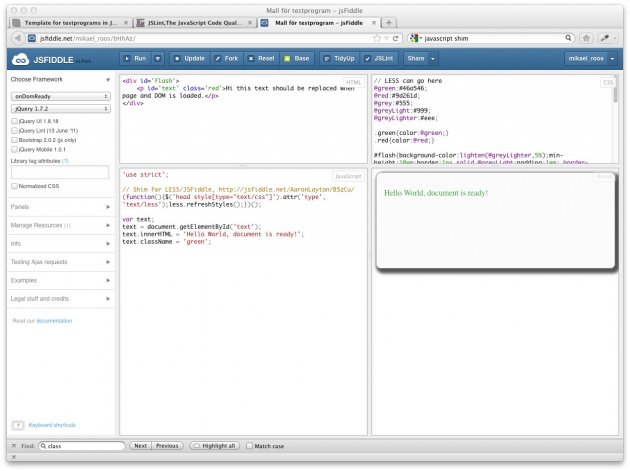The height and width of the screenshot is (471, 630).
Task: Tidy up code with TidyUp
Action: (340, 59)
